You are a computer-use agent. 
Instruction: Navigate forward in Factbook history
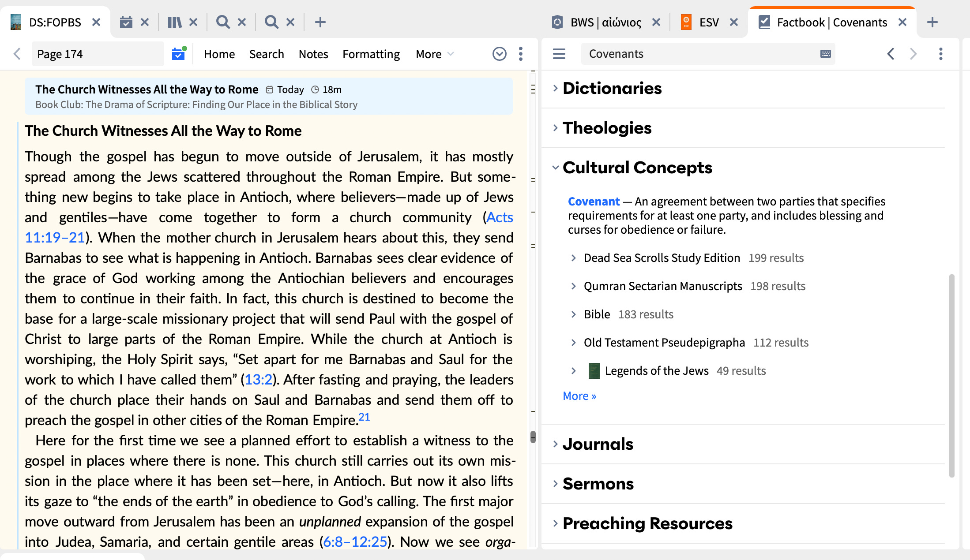(914, 54)
